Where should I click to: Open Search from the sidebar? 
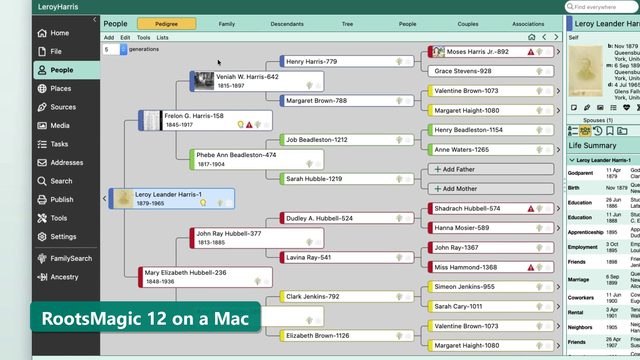[66, 181]
